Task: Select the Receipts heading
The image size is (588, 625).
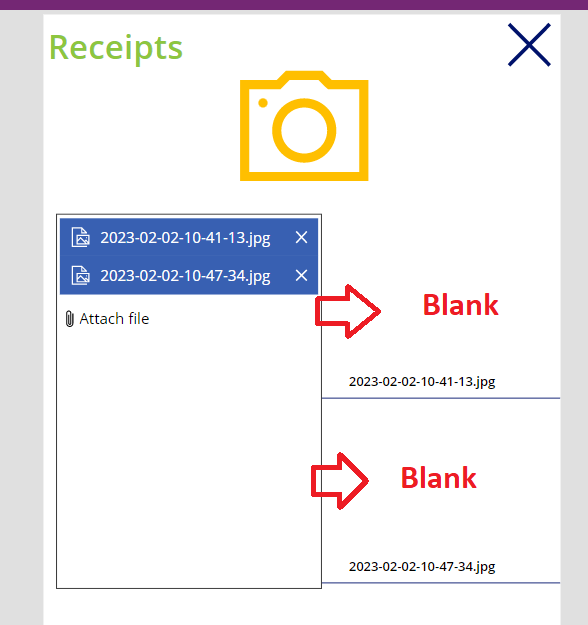Action: click(116, 48)
